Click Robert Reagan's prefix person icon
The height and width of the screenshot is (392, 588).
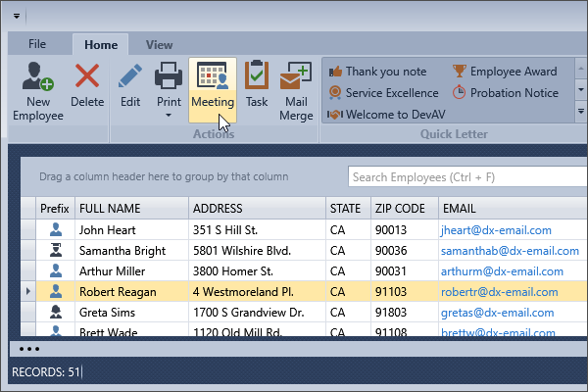click(x=56, y=291)
